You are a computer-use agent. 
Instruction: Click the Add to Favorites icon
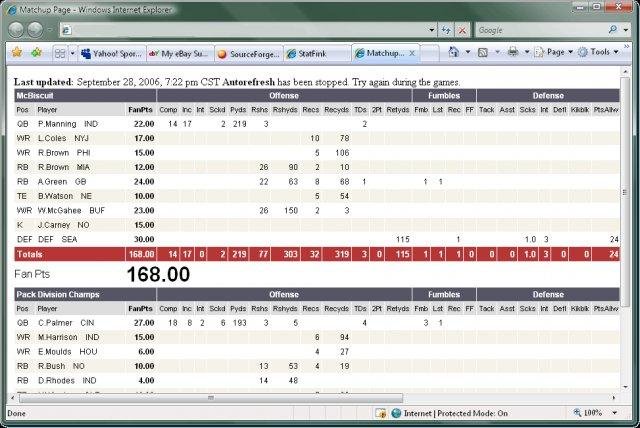[x=37, y=52]
